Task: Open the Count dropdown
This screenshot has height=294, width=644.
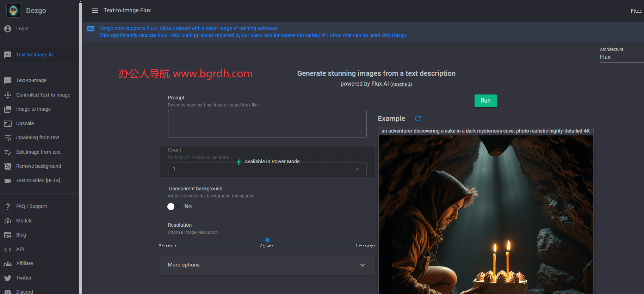Action: (267, 169)
